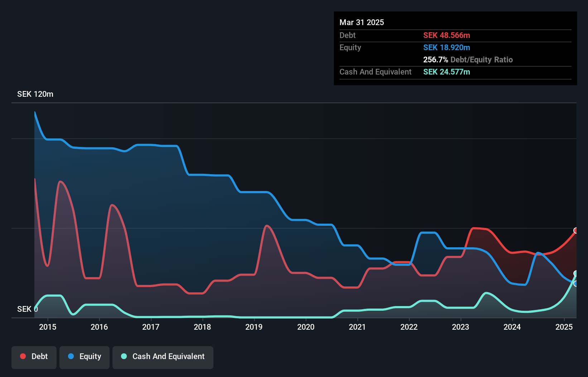
Task: Click the SEK 24.577m cash value
Action: pyautogui.click(x=447, y=72)
